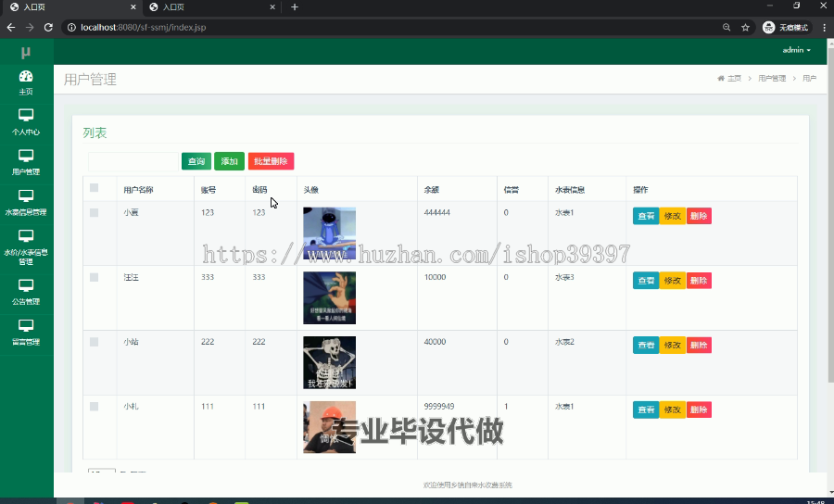Go forward with the browser forward arrow
The width and height of the screenshot is (834, 504).
pyautogui.click(x=30, y=27)
